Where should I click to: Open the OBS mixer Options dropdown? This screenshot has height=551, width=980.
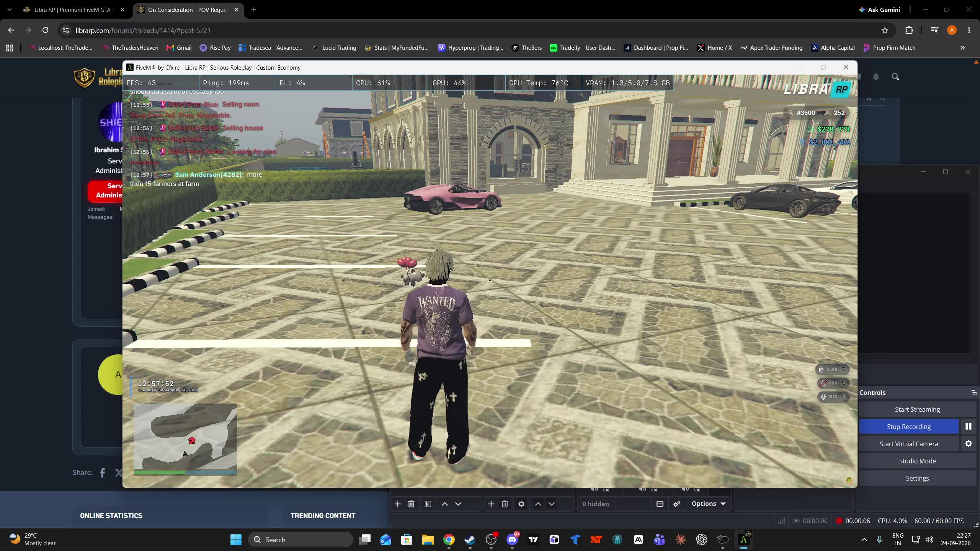coord(709,504)
